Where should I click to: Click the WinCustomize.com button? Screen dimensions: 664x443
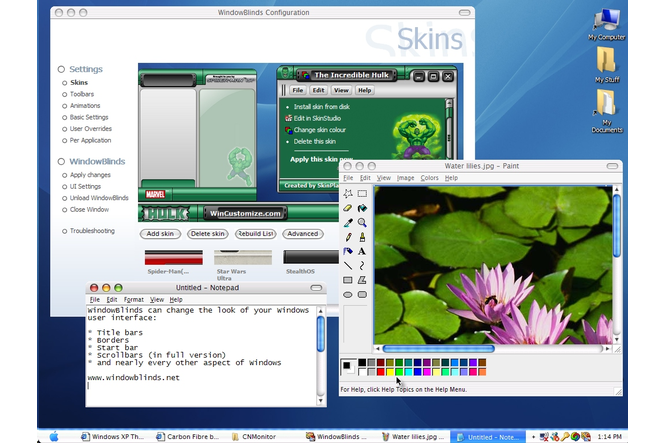pyautogui.click(x=245, y=213)
